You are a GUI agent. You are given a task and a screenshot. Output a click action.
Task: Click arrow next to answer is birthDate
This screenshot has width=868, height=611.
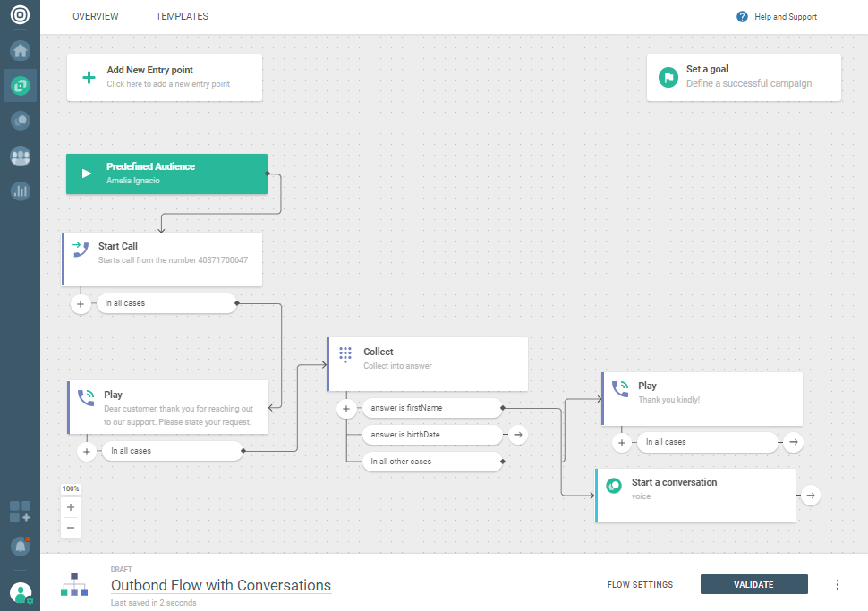click(517, 435)
